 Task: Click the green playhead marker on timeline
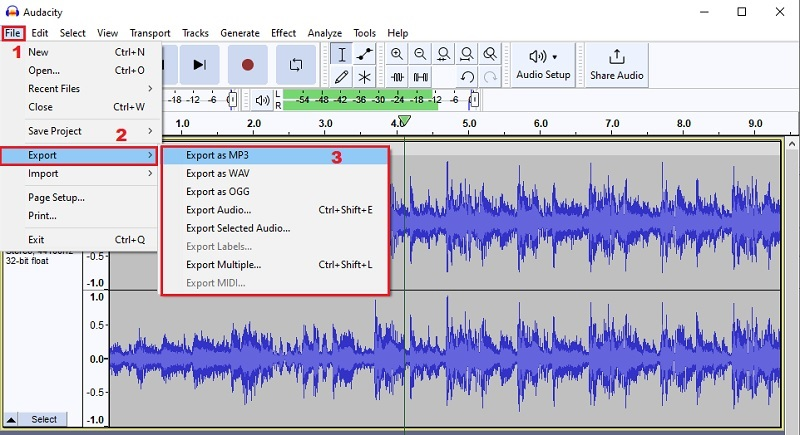404,121
